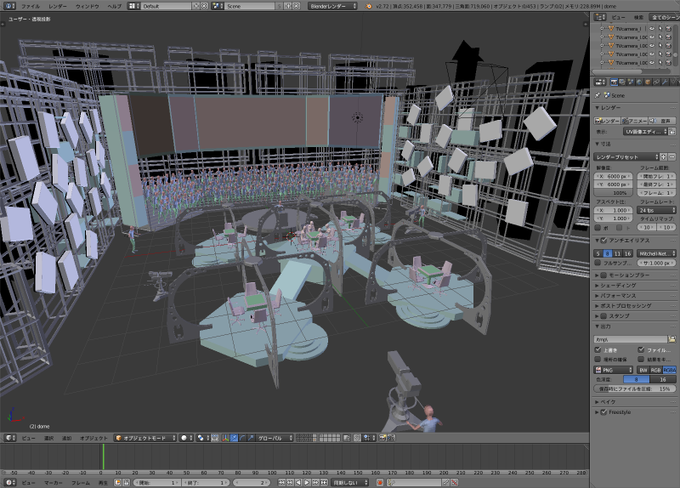The width and height of the screenshot is (680, 488).
Task: Toggle visibility eye of first TVcamera row
Action: point(652,29)
